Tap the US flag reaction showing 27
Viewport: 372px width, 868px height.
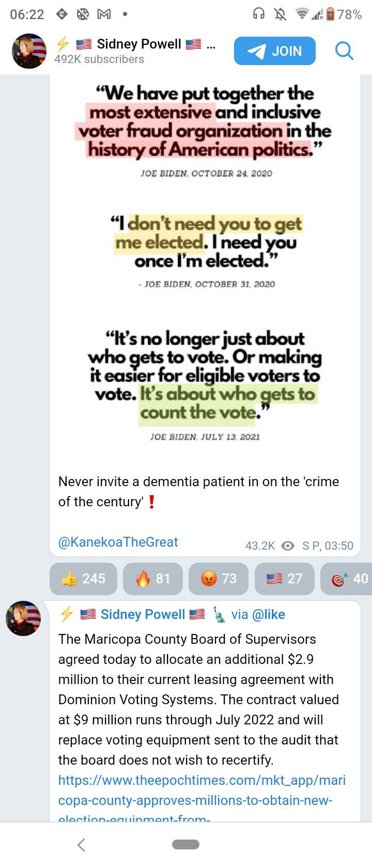tap(285, 579)
